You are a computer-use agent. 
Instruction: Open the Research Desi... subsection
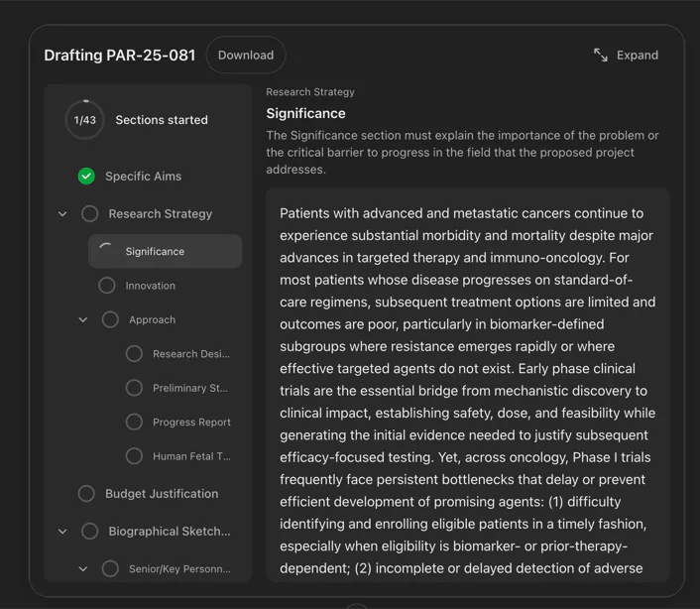[191, 354]
